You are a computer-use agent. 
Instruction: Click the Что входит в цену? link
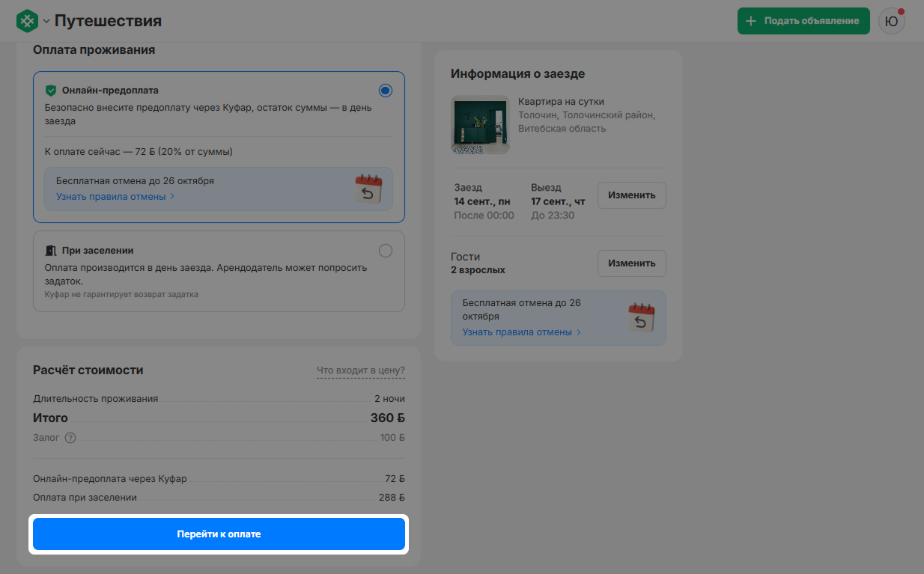click(361, 370)
